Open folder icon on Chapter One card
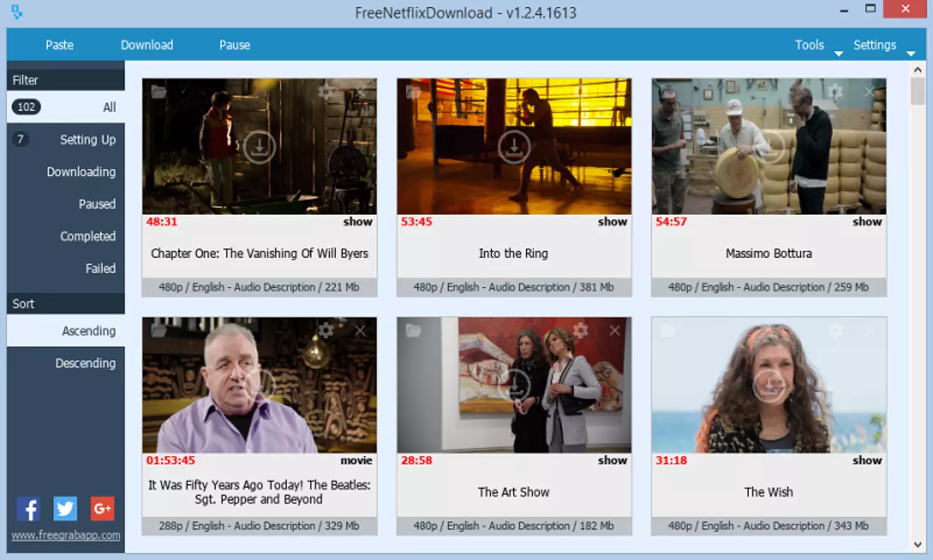This screenshot has width=933, height=560. point(159,92)
